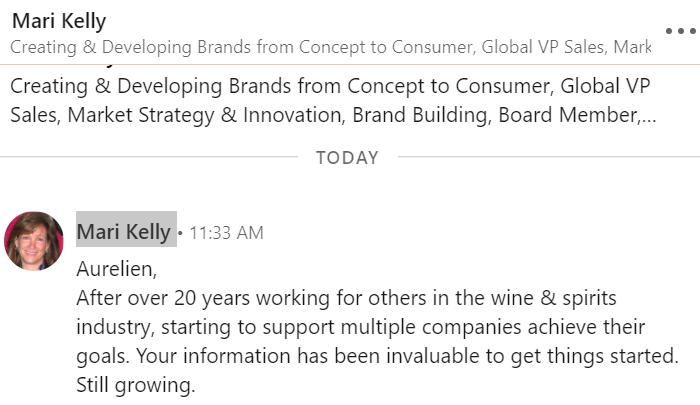The height and width of the screenshot is (405, 700).
Task: Click divider line left of TODAY
Action: click(150, 158)
